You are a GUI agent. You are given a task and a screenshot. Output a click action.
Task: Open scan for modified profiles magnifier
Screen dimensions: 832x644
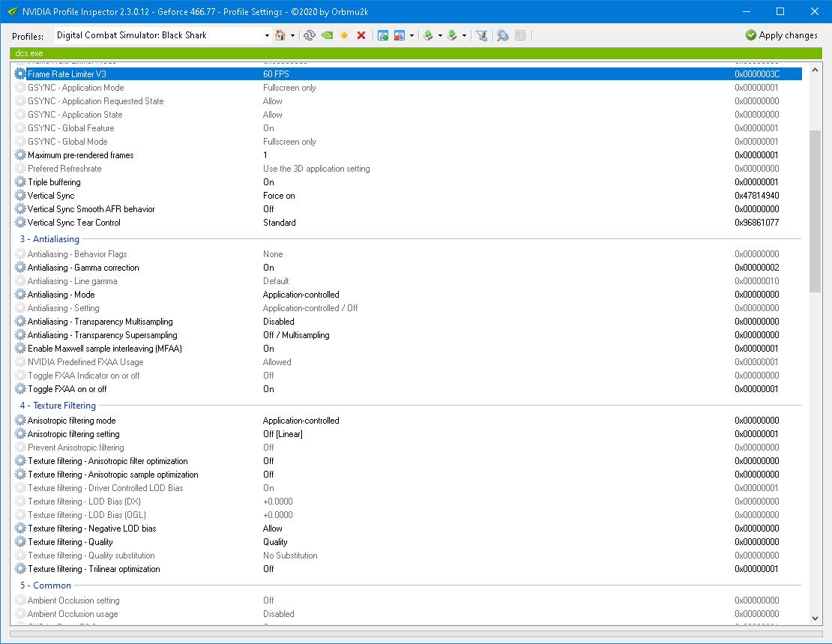click(x=502, y=35)
